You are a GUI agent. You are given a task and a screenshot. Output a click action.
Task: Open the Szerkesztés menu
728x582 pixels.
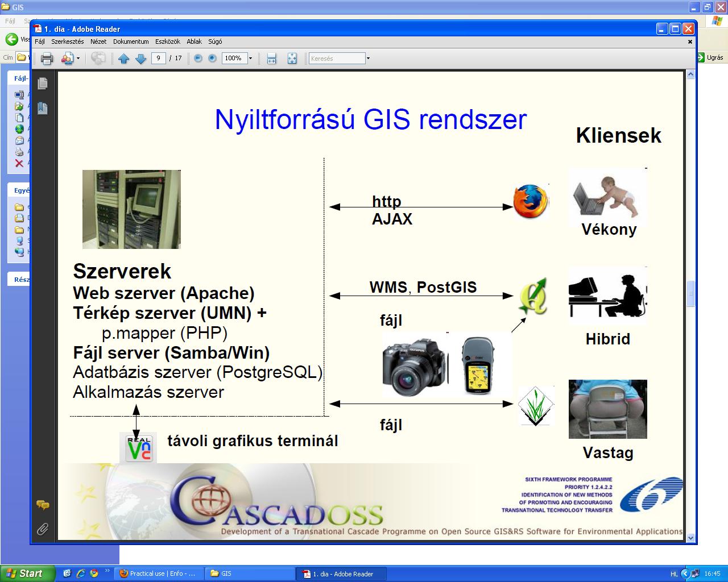68,41
